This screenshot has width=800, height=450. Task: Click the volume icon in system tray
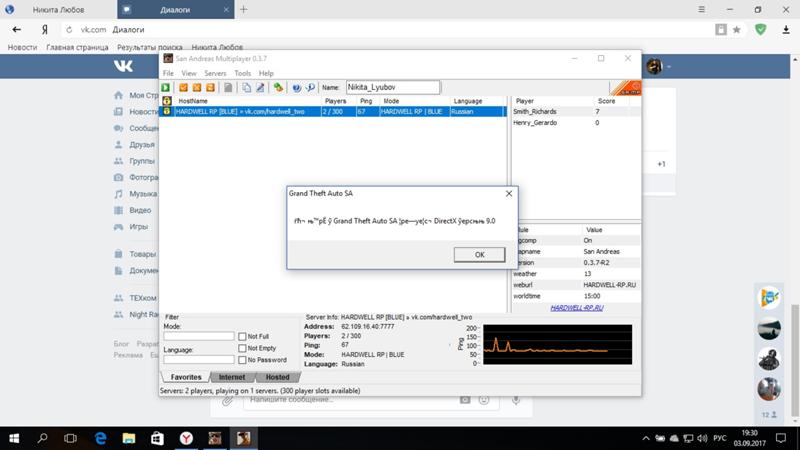click(x=703, y=438)
